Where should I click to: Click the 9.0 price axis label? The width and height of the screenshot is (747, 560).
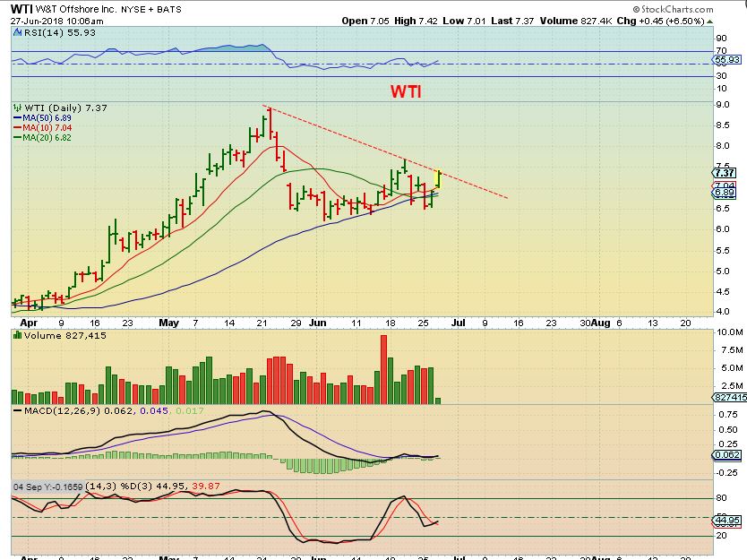tap(722, 105)
